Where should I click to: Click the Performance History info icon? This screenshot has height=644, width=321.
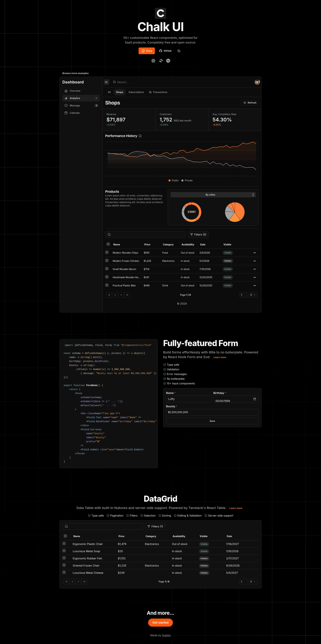140,136
